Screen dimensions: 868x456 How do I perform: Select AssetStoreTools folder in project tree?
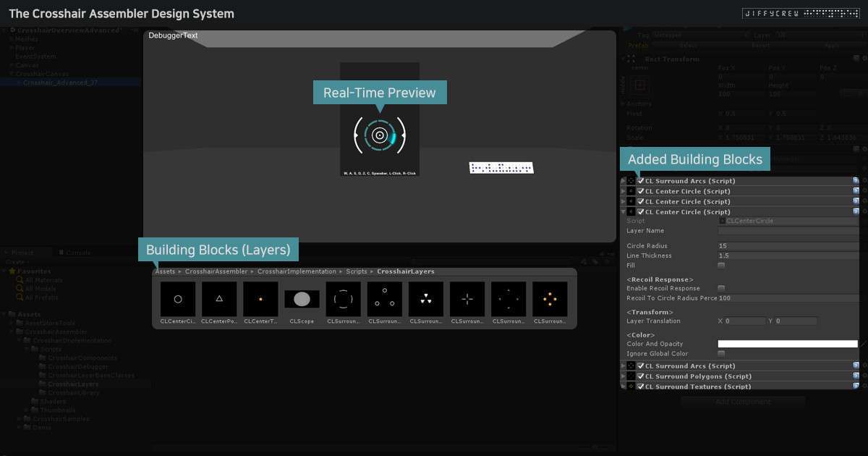(x=50, y=324)
